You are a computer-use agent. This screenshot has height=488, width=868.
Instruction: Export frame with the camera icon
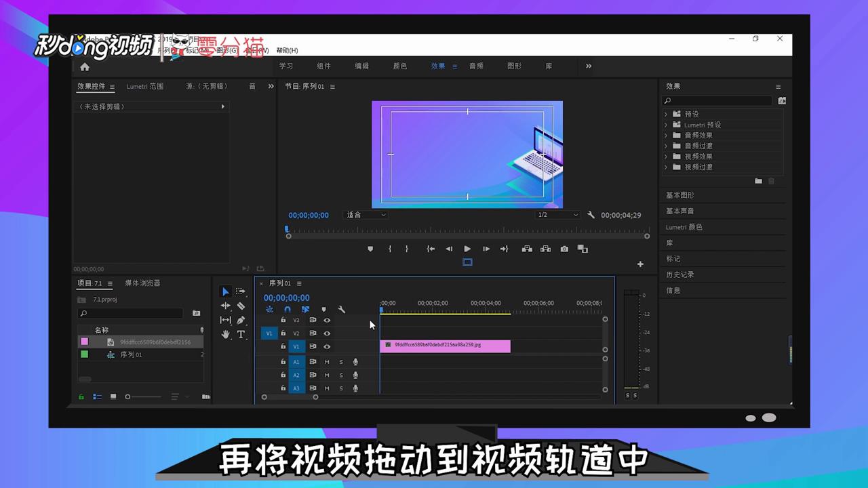coord(564,249)
